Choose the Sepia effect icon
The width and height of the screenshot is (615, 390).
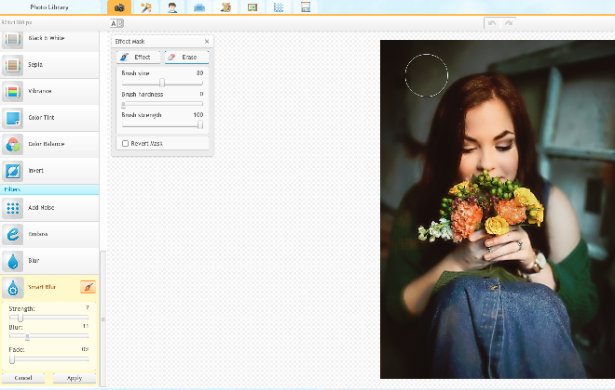(x=13, y=65)
